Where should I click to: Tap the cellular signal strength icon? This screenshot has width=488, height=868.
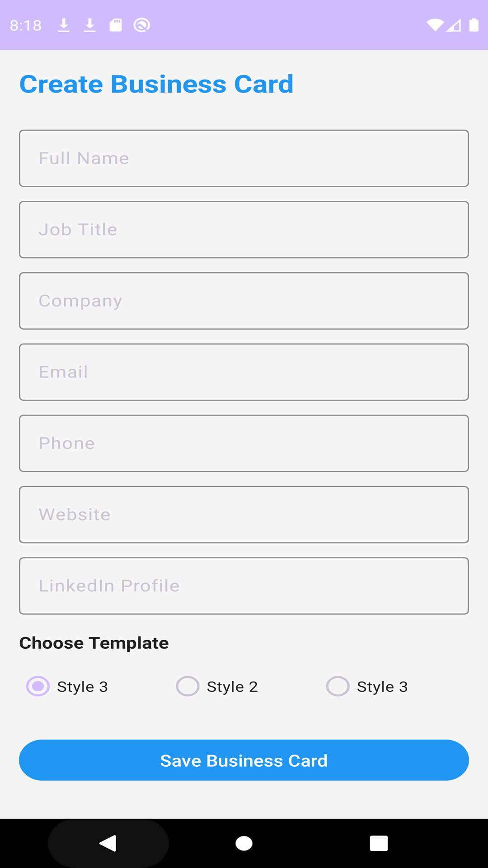[x=454, y=25]
